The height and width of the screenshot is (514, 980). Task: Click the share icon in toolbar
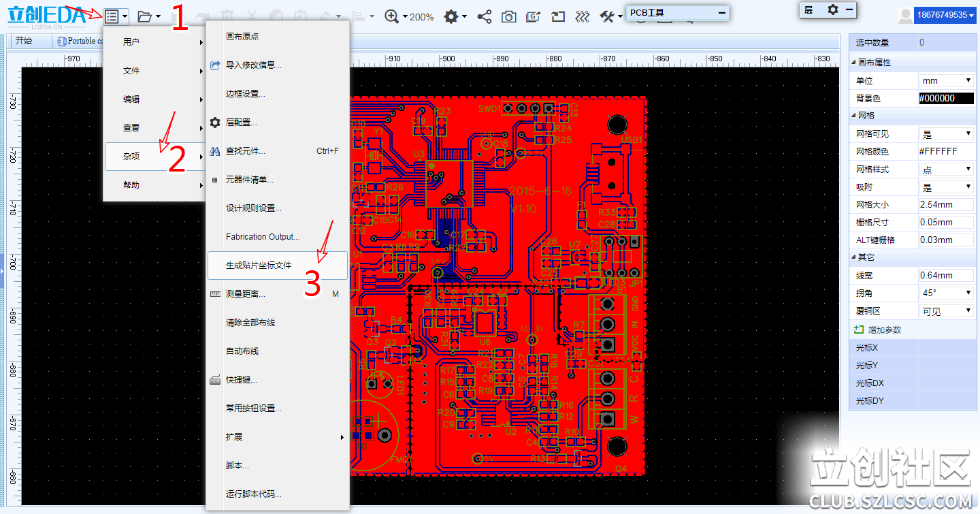[x=485, y=16]
